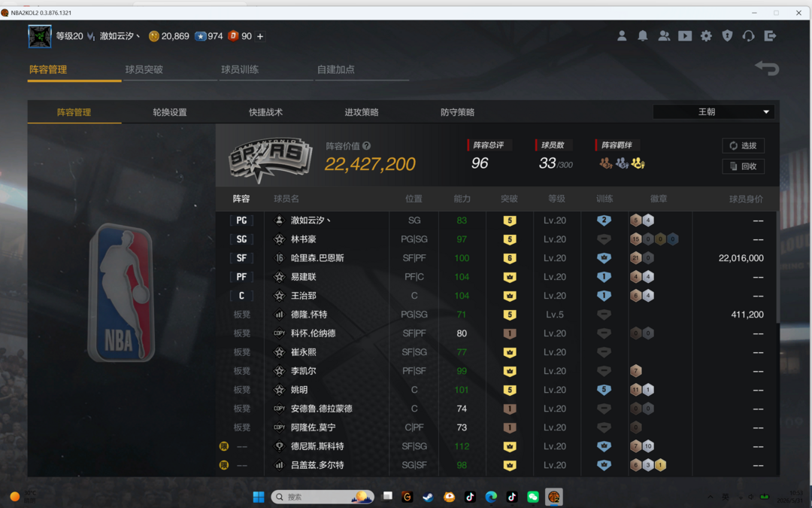This screenshot has height=508, width=812.
Task: Open the 防守策略 sub-tab
Action: tap(457, 112)
